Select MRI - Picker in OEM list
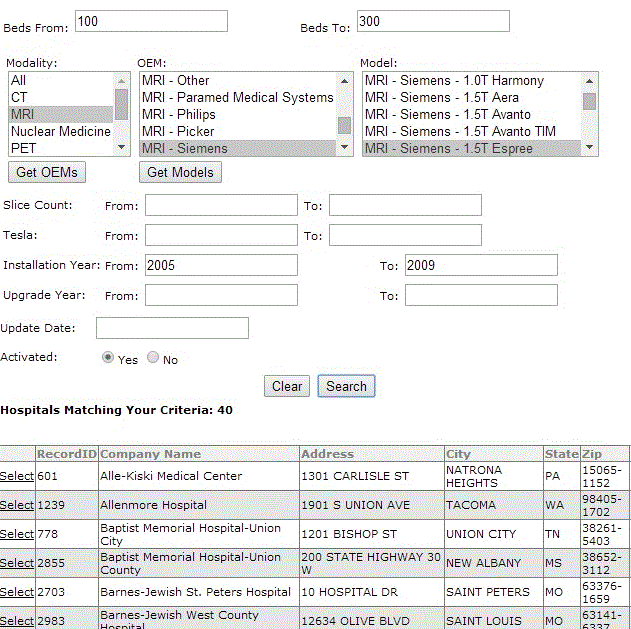Viewport: 631px width, 629px height. pos(238,131)
